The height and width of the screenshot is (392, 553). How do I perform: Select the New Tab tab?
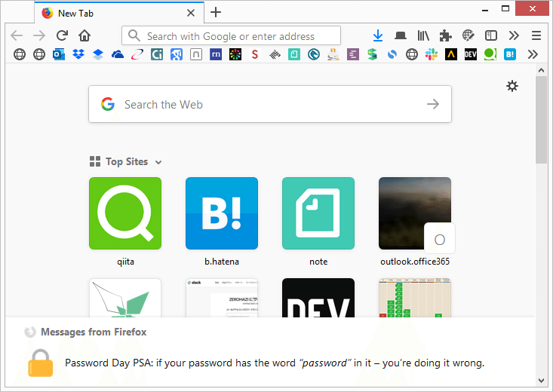click(x=119, y=13)
